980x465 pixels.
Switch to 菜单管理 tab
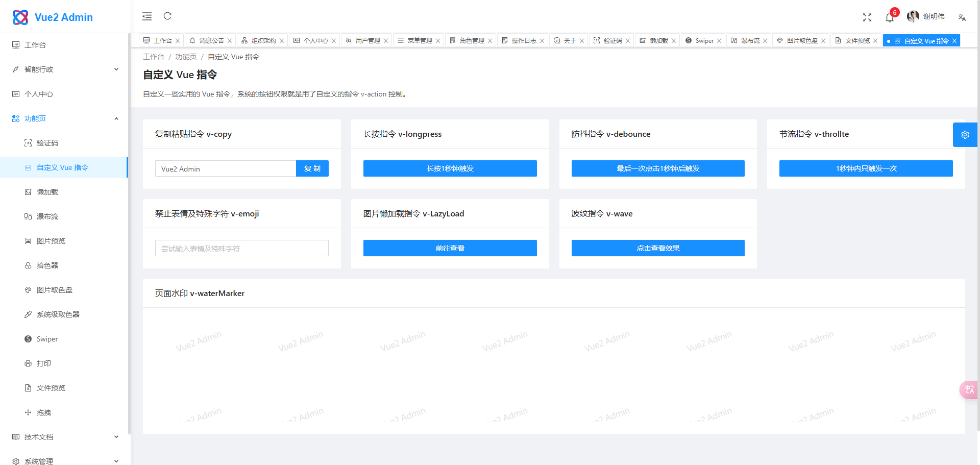click(420, 40)
